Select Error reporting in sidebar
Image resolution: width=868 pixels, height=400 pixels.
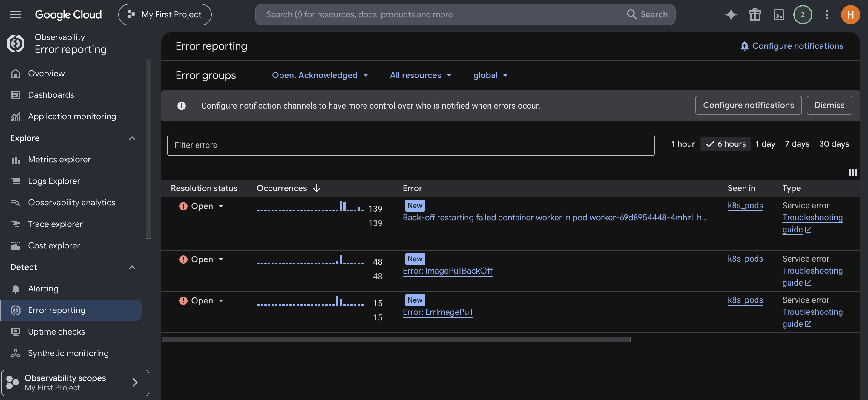click(x=71, y=310)
